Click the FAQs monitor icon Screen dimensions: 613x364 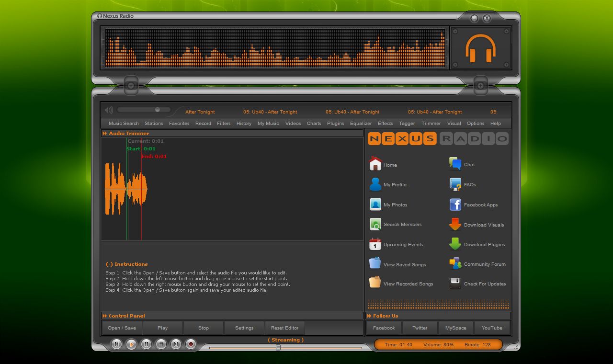click(x=455, y=184)
